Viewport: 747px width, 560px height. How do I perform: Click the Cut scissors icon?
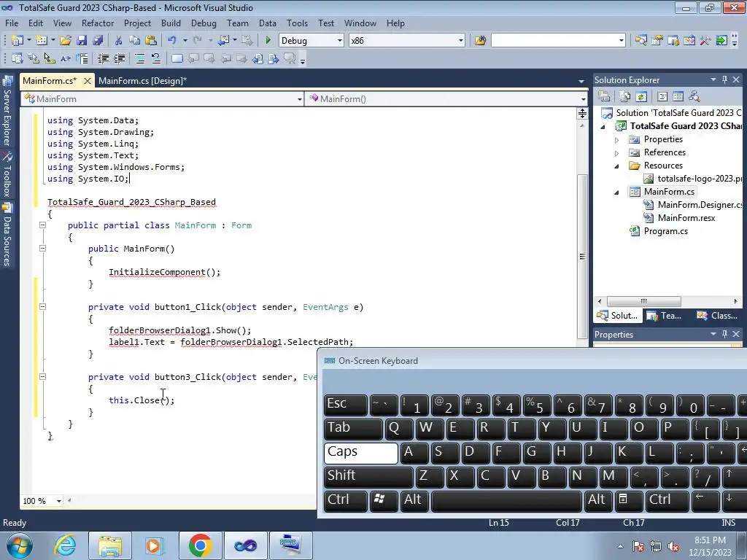[x=119, y=41]
